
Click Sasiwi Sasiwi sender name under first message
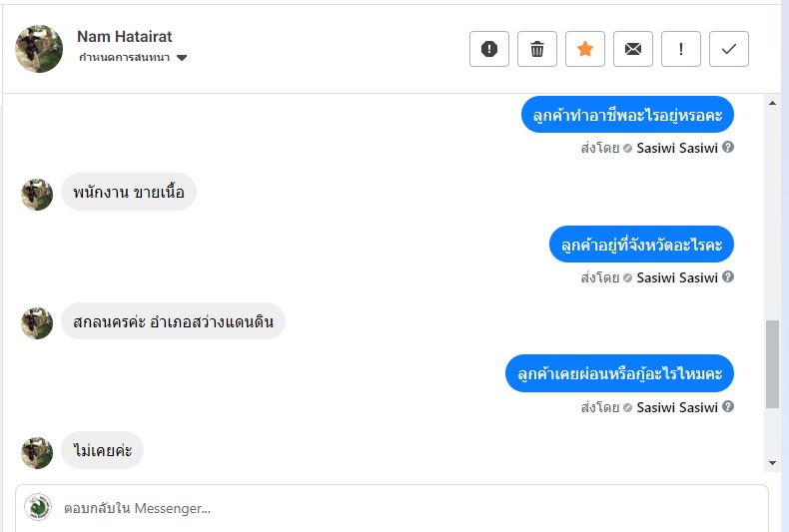pyautogui.click(x=677, y=148)
